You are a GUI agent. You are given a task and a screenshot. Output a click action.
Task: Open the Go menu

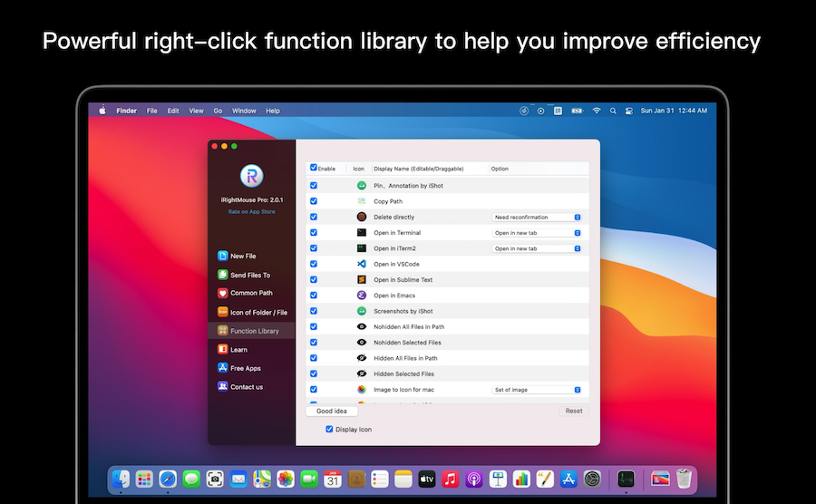coord(218,111)
